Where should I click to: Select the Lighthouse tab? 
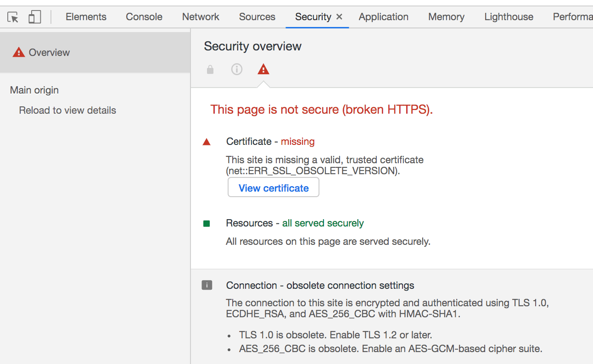509,17
